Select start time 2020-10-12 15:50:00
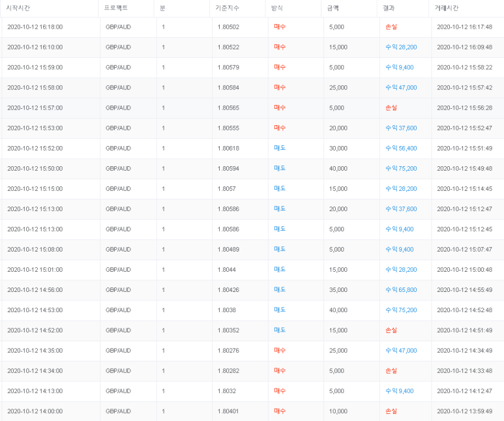Screen dimensions: 504x421 (35, 169)
